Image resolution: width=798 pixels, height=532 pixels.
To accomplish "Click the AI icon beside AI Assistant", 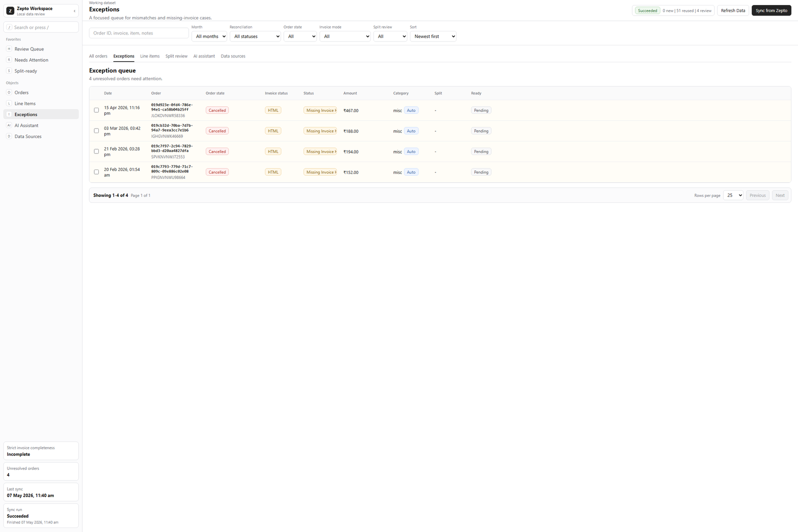I will point(9,125).
